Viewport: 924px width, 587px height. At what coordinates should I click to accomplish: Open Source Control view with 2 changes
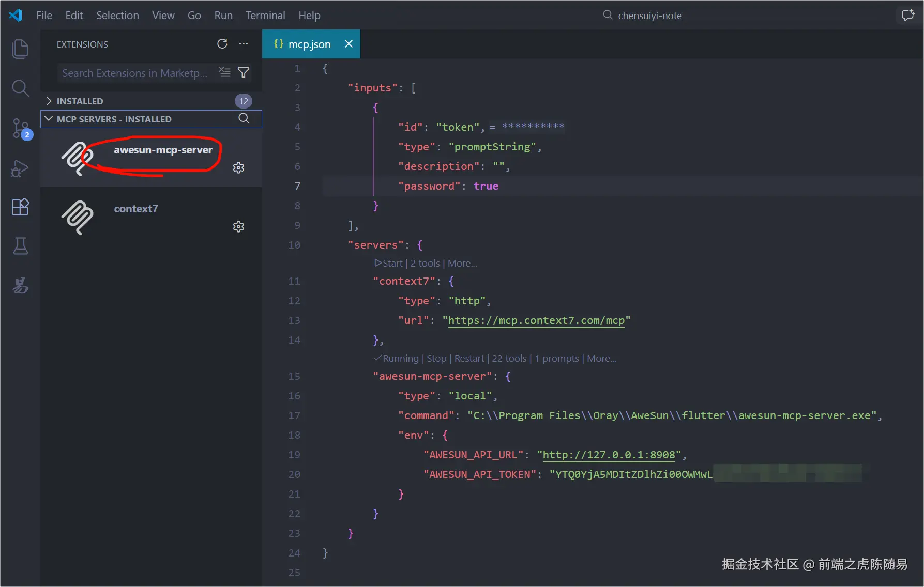[x=21, y=128]
